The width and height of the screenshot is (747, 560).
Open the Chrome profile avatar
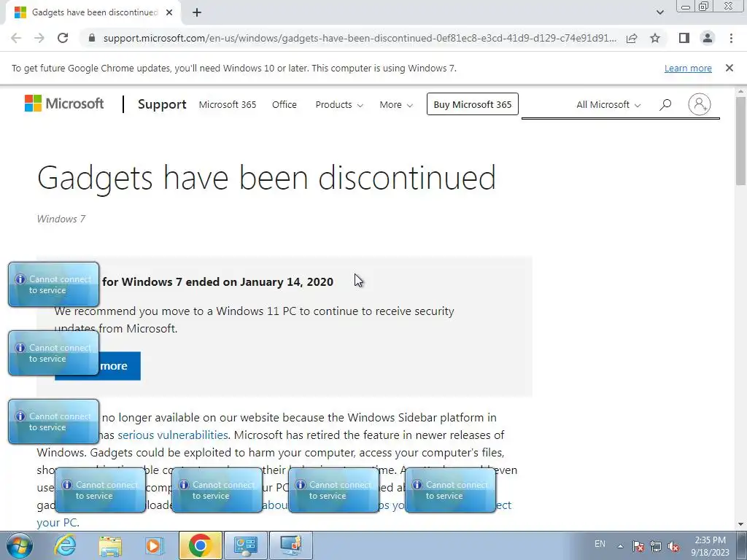(708, 38)
